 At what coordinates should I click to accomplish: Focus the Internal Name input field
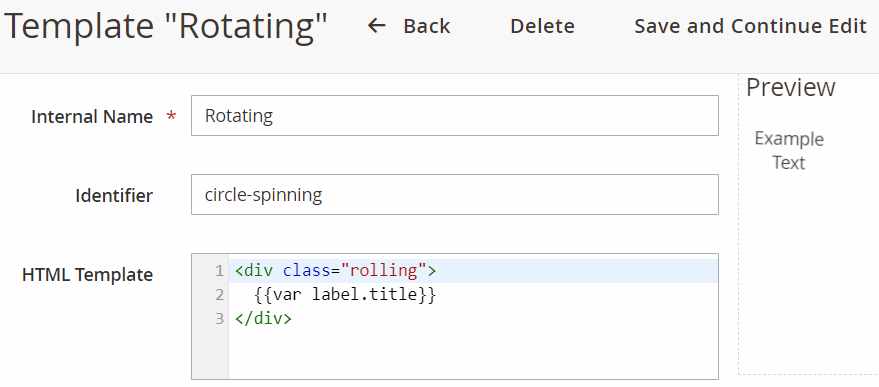(x=455, y=116)
